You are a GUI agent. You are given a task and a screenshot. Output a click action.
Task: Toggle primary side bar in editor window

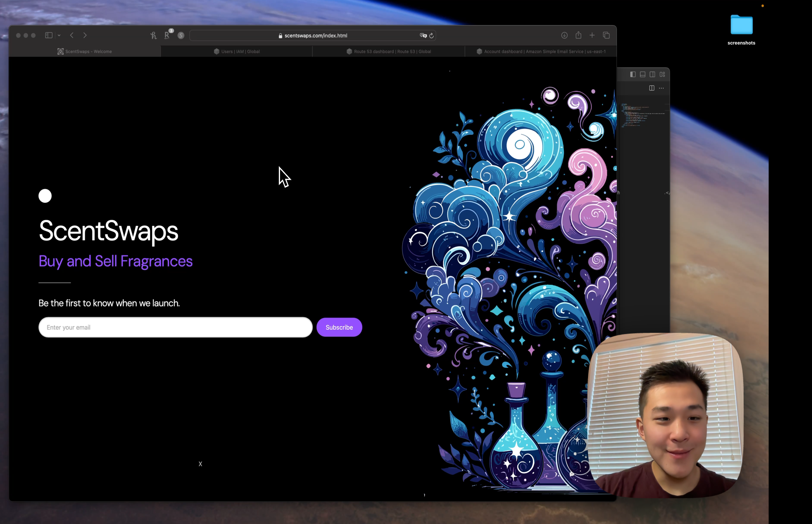click(633, 74)
